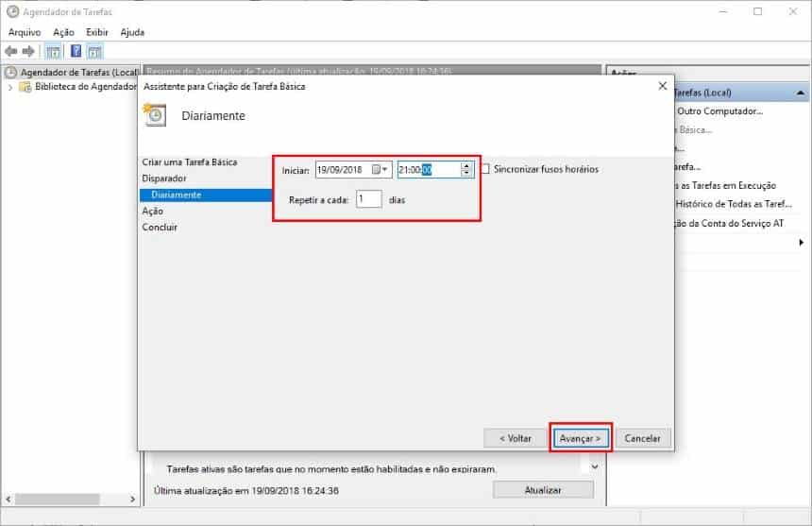Select the Concluir wizard step
Screen dimensions: 812x526
pyautogui.click(x=160, y=228)
